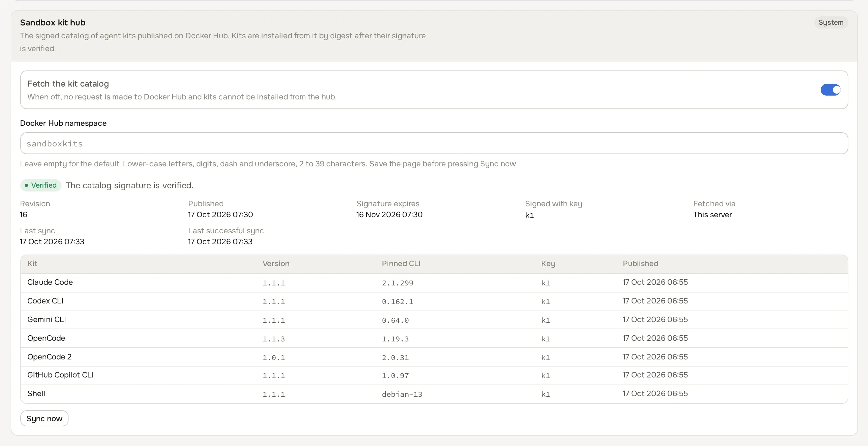Click the GitHub Copilot CLI kit name
This screenshot has height=446, width=868.
tap(60, 375)
